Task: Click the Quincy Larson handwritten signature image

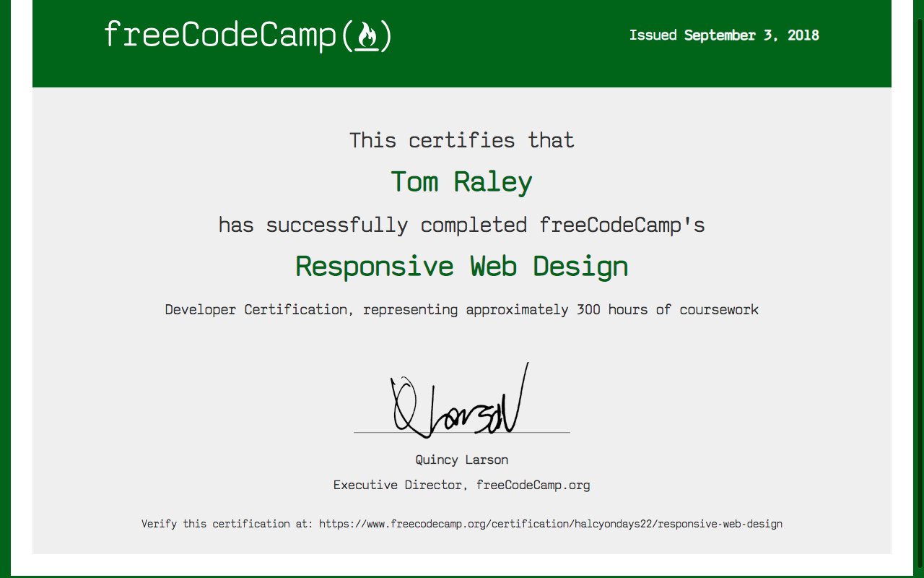Action: 462,400
